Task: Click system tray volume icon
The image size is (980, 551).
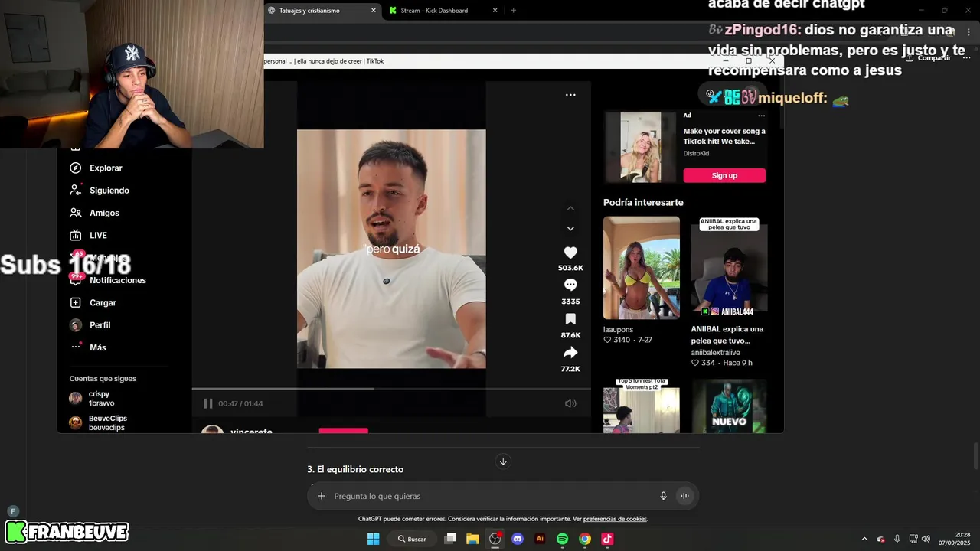Action: [x=926, y=539]
